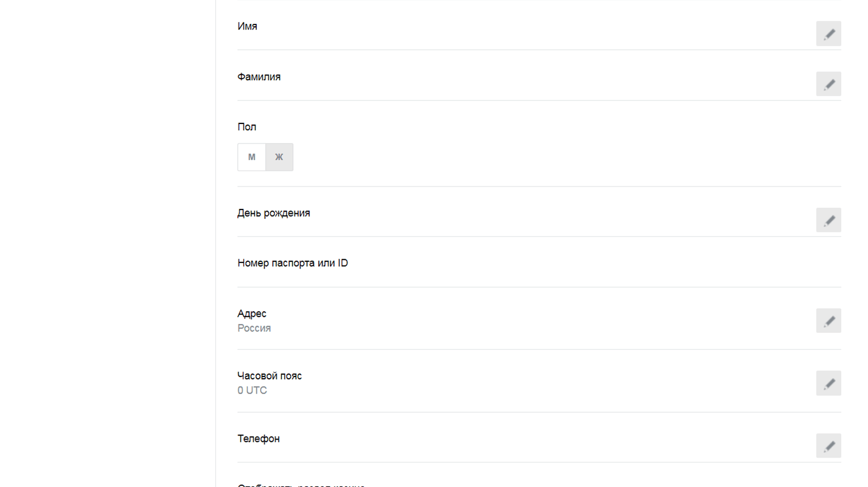Click the Пол section label
The width and height of the screenshot is (868, 487).
pos(247,127)
